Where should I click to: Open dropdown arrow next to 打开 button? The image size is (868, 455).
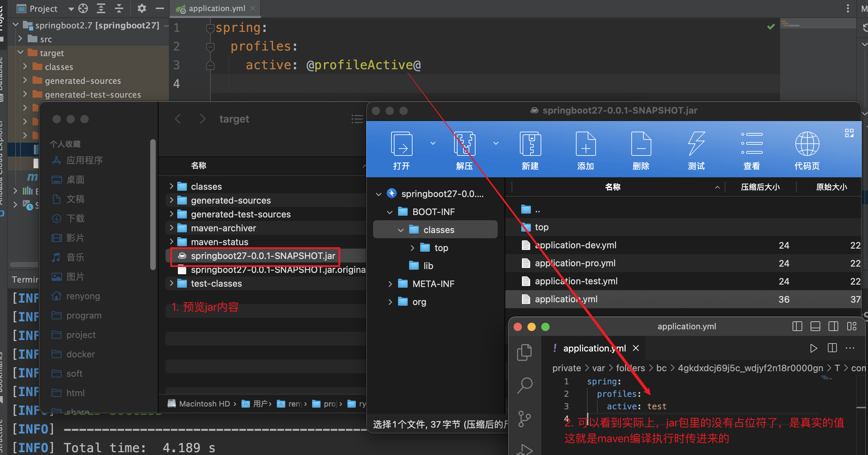(433, 143)
